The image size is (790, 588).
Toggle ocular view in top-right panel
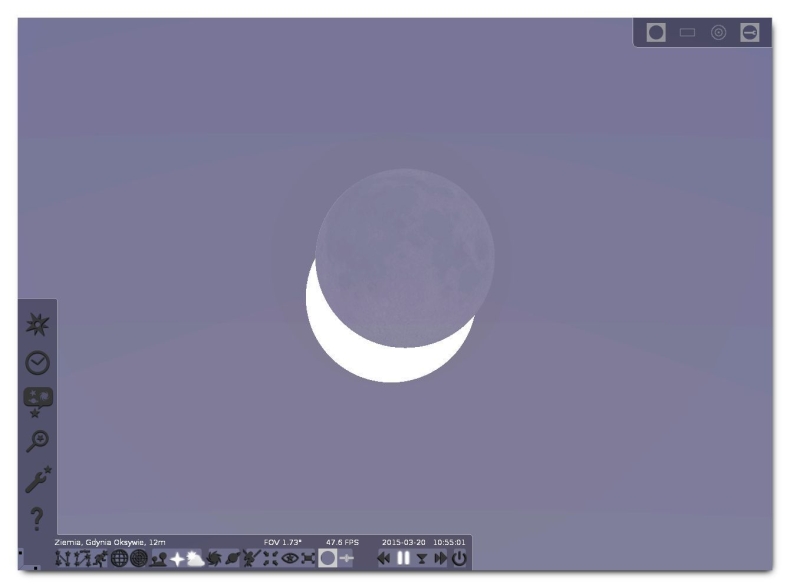click(655, 33)
